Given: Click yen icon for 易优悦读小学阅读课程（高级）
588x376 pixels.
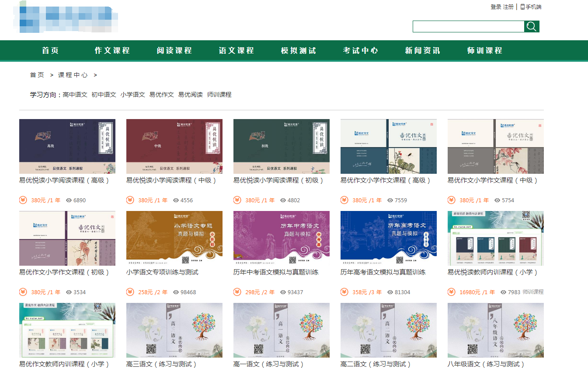Looking at the screenshot, I should pos(23,200).
